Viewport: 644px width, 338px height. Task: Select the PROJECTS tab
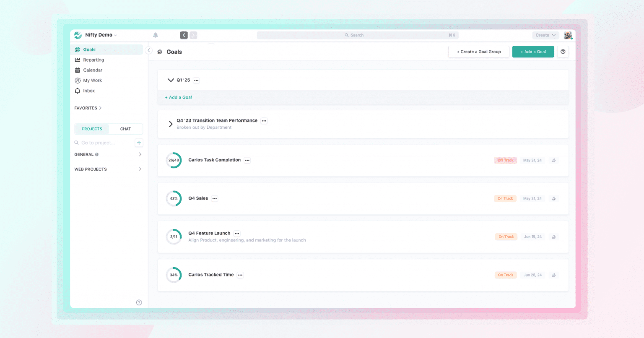pos(91,129)
